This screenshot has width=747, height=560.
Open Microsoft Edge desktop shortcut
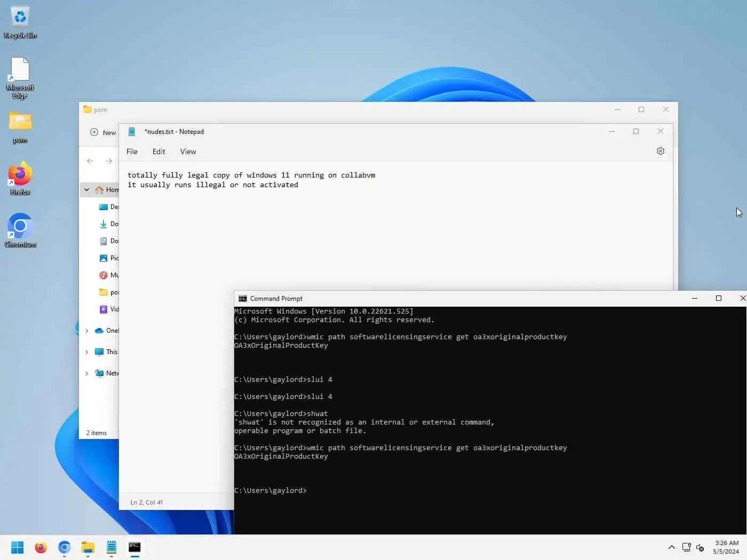(20, 78)
